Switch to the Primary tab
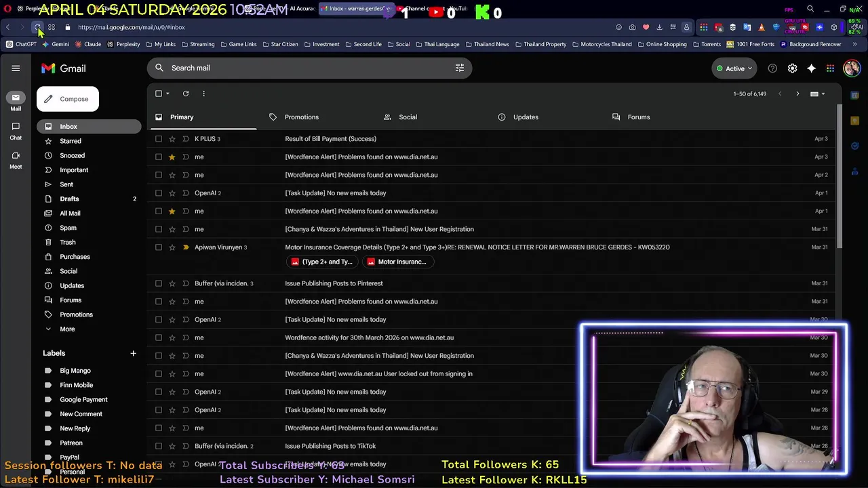Viewport: 868px width, 488px height. [x=202, y=117]
